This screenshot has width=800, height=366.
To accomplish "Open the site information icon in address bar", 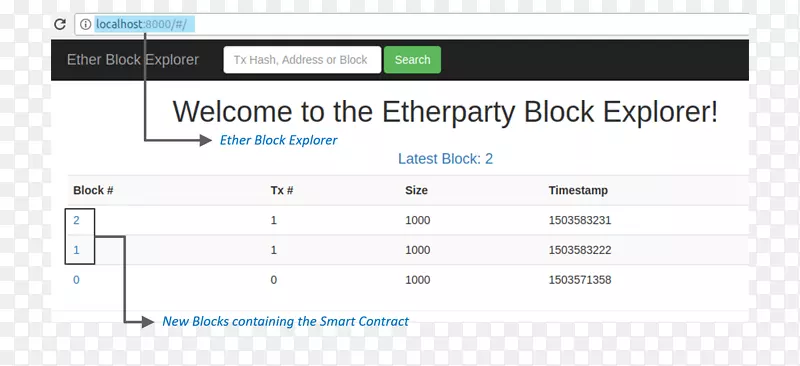I will tap(85, 24).
